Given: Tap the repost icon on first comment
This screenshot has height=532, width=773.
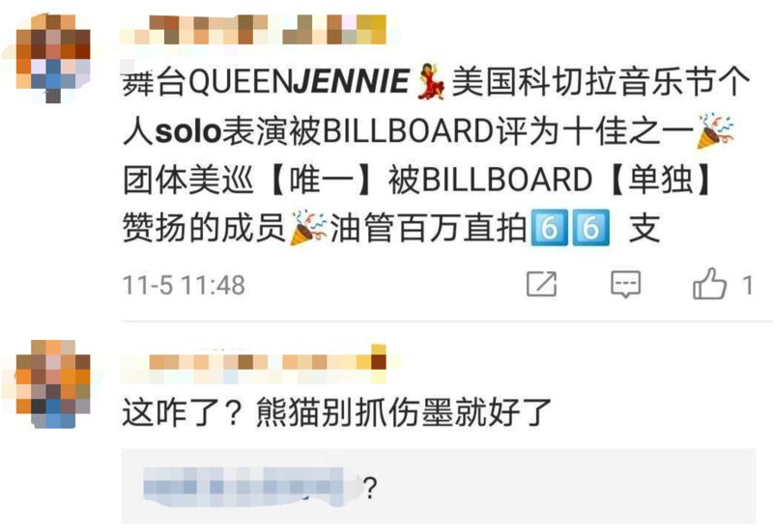Looking at the screenshot, I should [x=541, y=284].
